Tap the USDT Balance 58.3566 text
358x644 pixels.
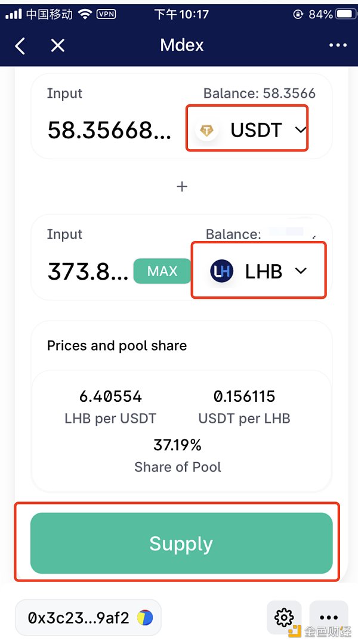(x=260, y=93)
